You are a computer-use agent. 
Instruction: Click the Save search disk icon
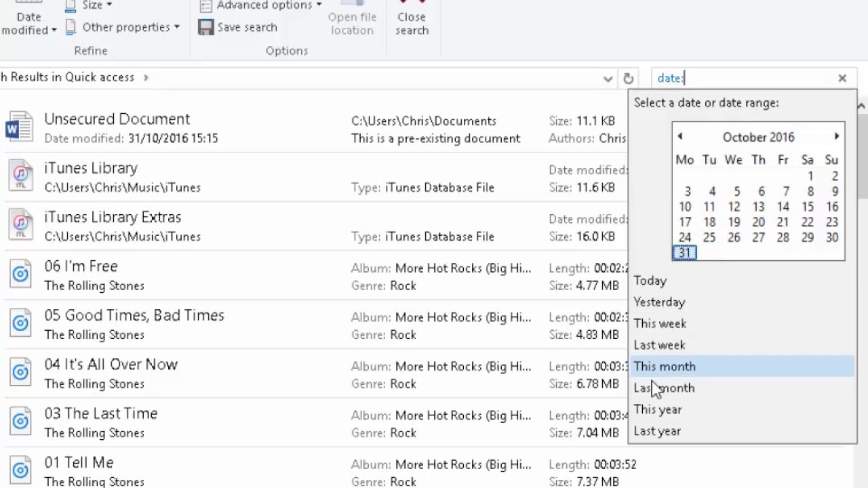click(x=206, y=27)
